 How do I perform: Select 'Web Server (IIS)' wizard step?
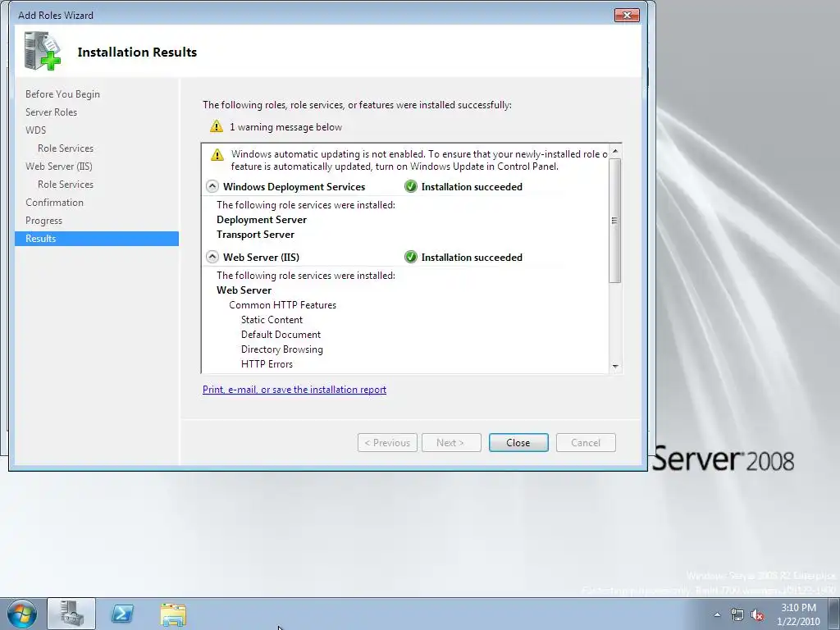[x=59, y=167]
